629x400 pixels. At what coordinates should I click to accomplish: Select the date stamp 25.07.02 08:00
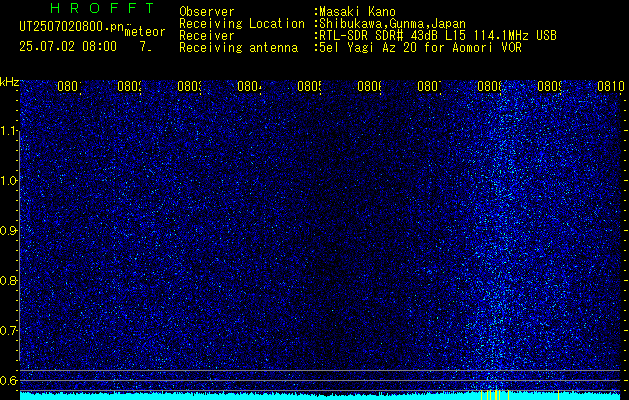68,47
